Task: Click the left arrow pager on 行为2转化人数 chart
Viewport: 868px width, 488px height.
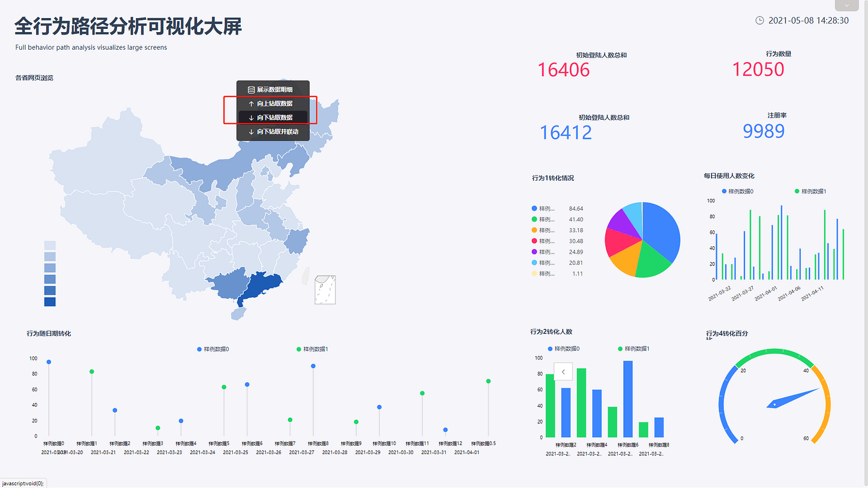Action: coord(563,372)
